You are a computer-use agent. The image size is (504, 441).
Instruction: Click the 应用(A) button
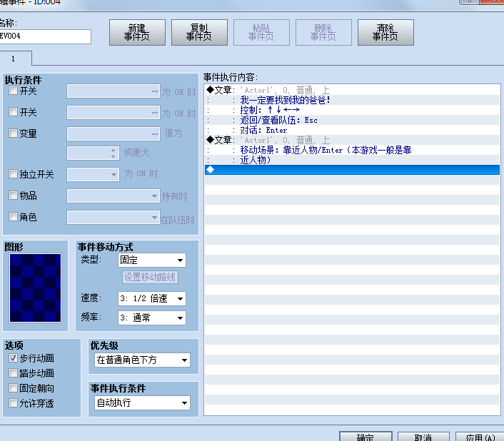(480, 437)
